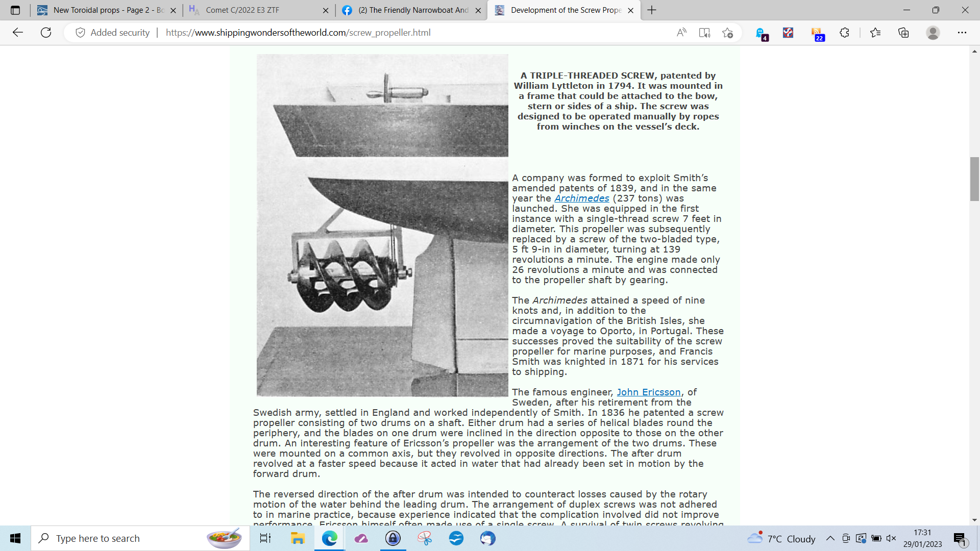The image size is (980, 551).
Task: Minimize the Edge window
Action: pos(906,10)
